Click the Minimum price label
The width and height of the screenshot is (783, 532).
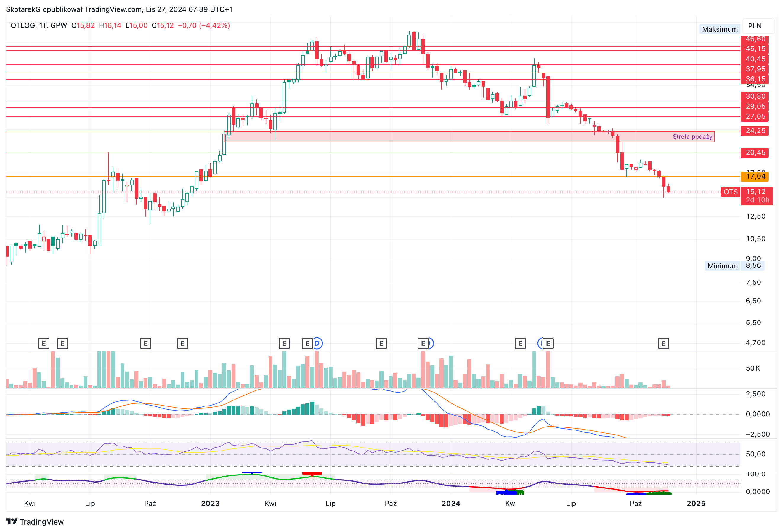pyautogui.click(x=722, y=266)
